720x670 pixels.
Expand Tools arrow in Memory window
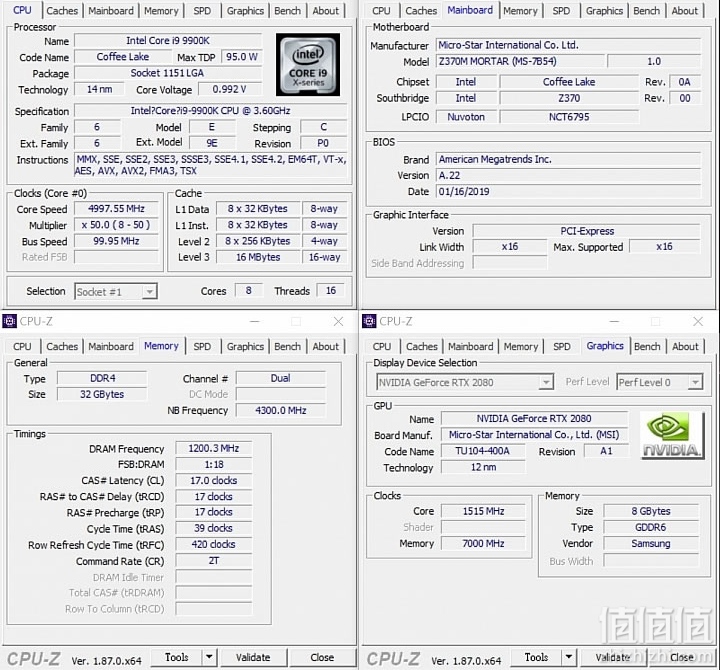pyautogui.click(x=209, y=657)
